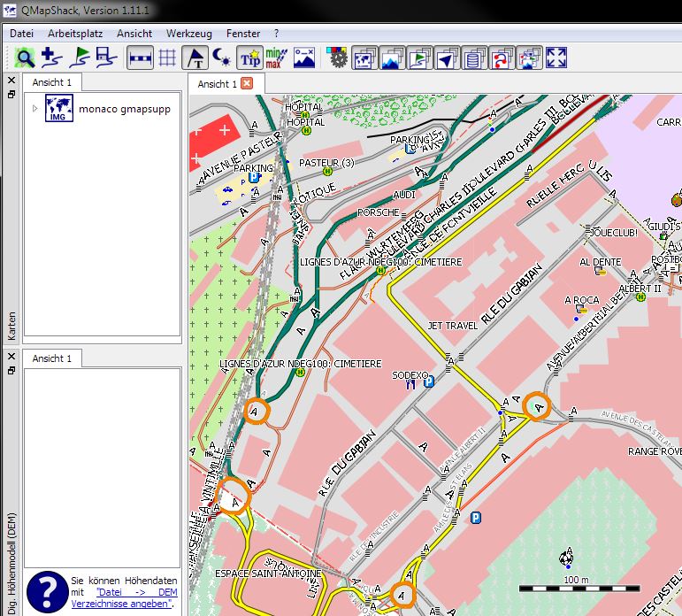Click the PORSCHE map label
The image size is (682, 616).
(378, 212)
